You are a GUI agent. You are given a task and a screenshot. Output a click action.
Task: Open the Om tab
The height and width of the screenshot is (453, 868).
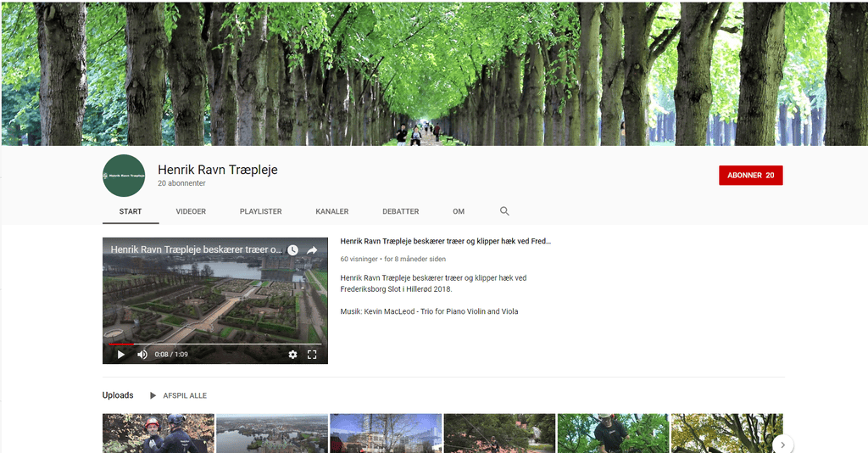point(459,211)
